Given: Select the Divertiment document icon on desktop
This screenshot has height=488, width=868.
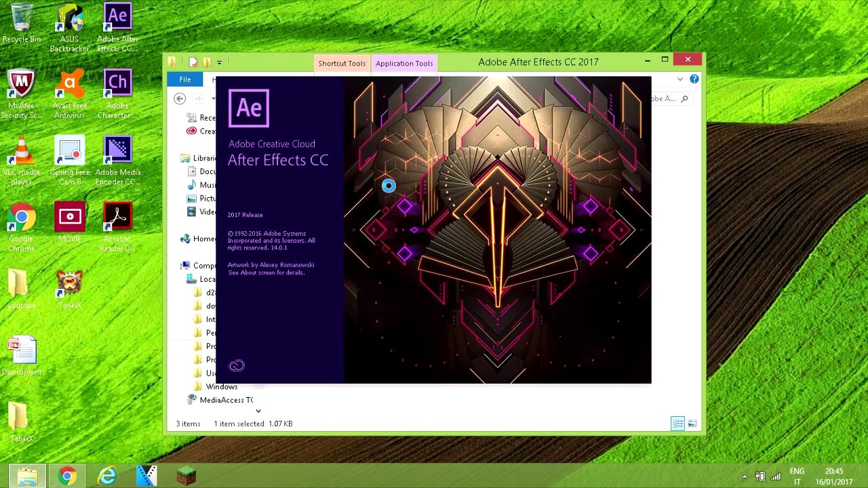Looking at the screenshot, I should tap(22, 356).
